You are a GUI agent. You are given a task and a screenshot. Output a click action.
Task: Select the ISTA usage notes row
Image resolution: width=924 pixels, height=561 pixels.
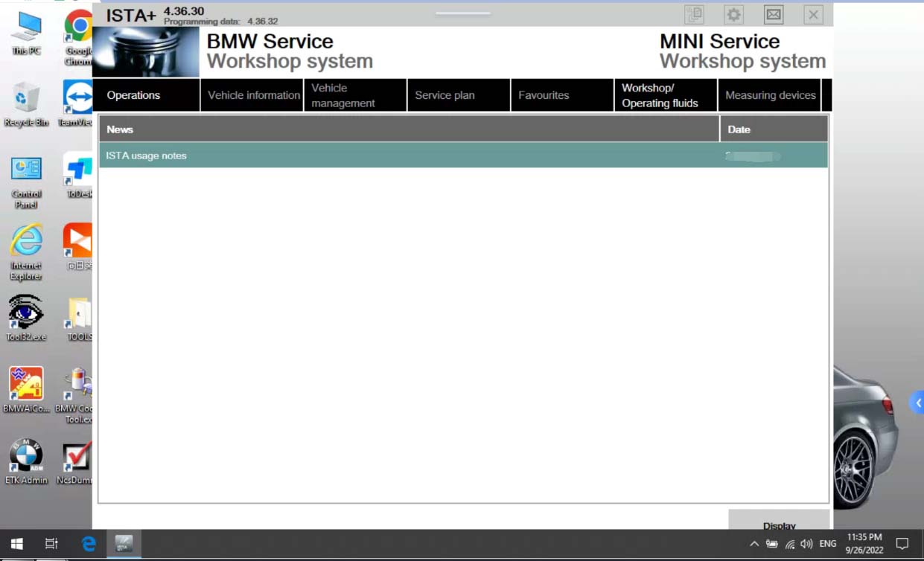463,156
